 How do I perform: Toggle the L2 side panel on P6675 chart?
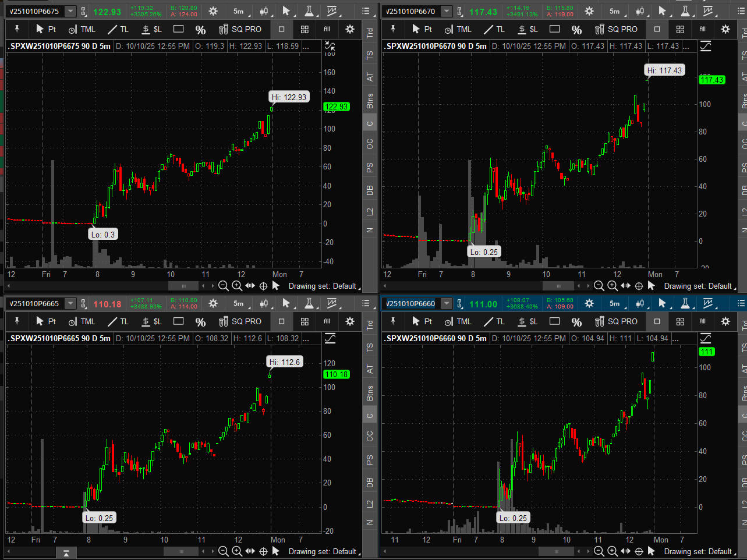coord(370,212)
